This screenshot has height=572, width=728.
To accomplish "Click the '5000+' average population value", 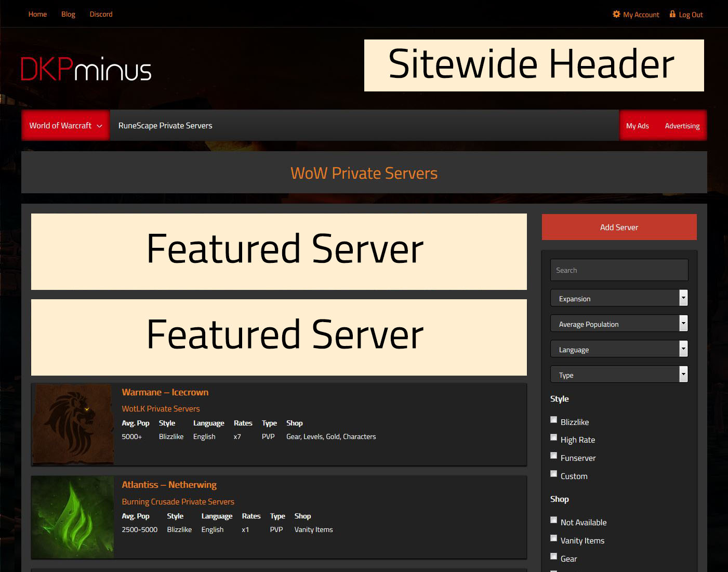I will pyautogui.click(x=131, y=436).
